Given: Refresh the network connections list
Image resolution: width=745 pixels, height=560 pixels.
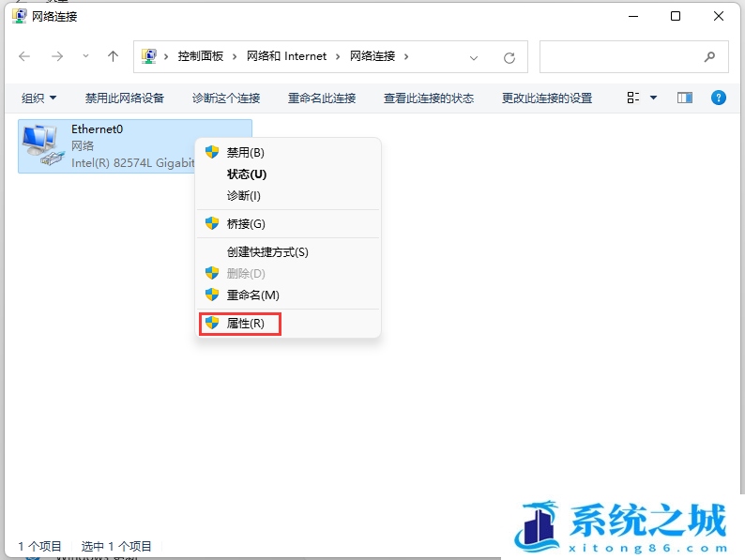Looking at the screenshot, I should (x=509, y=58).
